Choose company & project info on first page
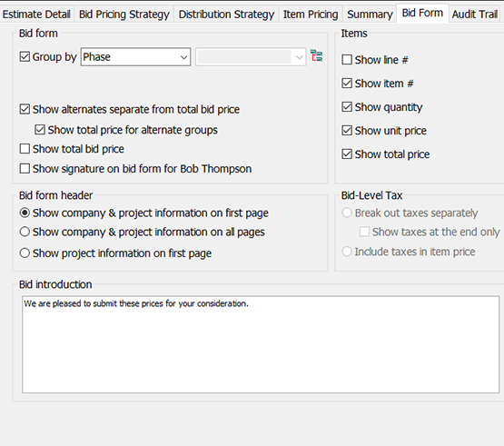This screenshot has height=446, width=504. pyautogui.click(x=25, y=213)
